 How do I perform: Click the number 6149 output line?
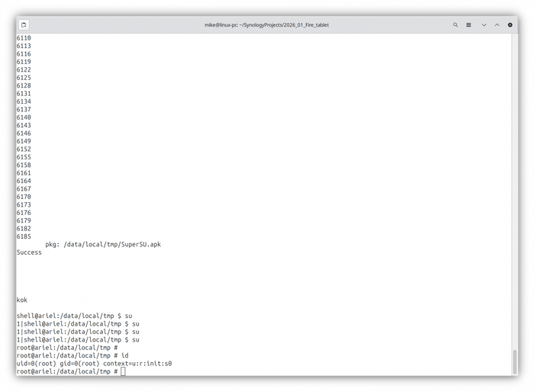click(x=24, y=141)
